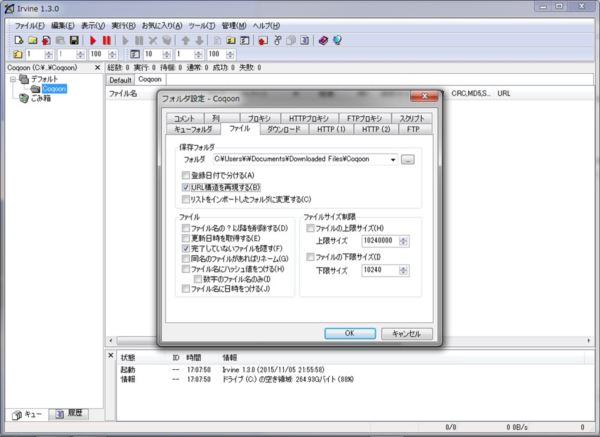
Task: Uncheck URL構造を再現する(B)
Action: (x=186, y=187)
